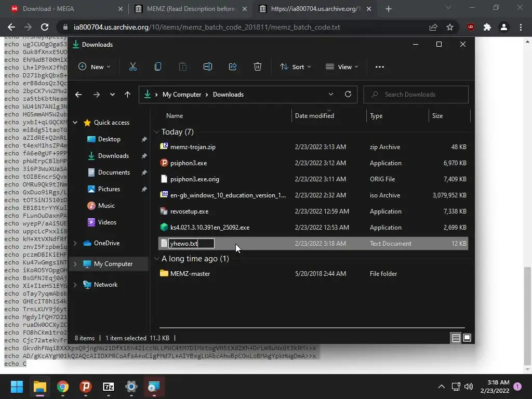Viewport: 532px width, 399px height.
Task: Open volume speaker tray icon
Action: (469, 387)
